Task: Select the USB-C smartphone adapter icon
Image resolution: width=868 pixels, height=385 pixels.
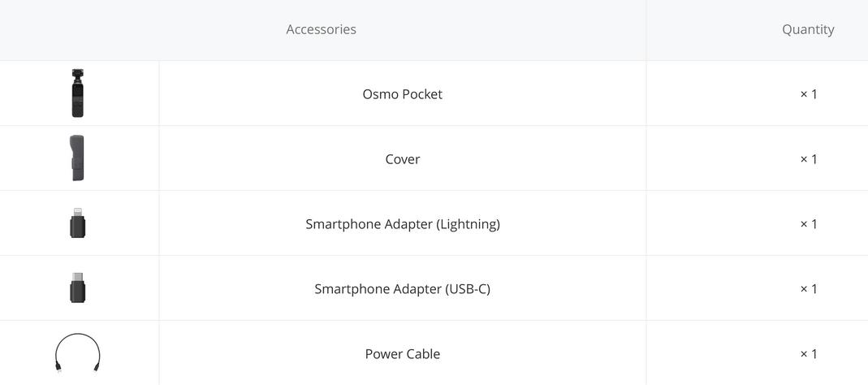Action: pyautogui.click(x=77, y=288)
